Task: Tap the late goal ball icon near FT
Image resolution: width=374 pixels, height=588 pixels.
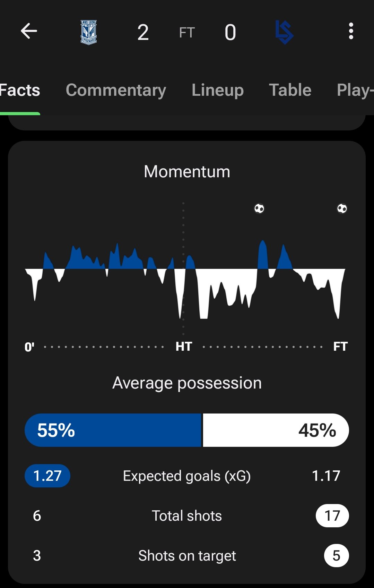Action: (342, 208)
